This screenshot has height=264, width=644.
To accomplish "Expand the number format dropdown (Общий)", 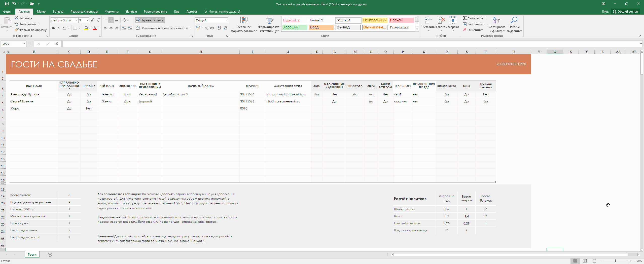I will tap(226, 20).
